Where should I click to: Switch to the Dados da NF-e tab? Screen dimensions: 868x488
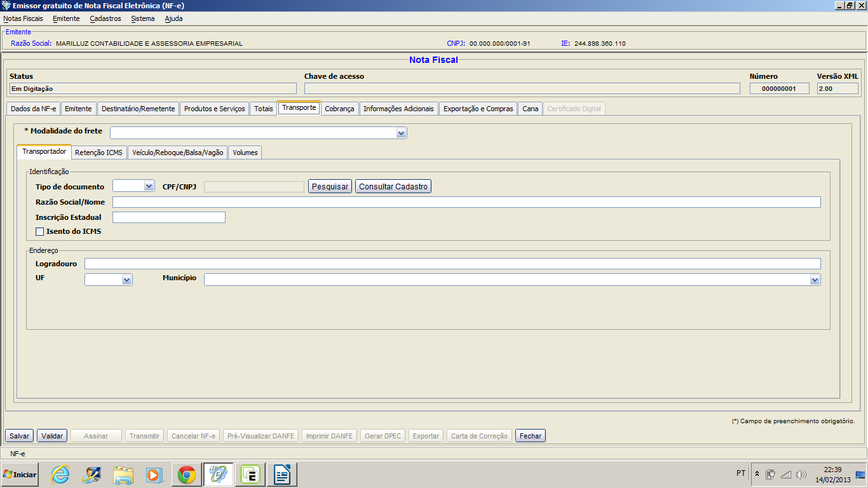point(33,109)
